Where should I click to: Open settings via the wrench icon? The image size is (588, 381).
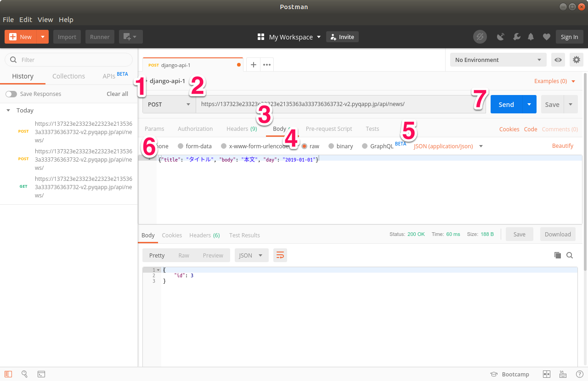point(517,37)
